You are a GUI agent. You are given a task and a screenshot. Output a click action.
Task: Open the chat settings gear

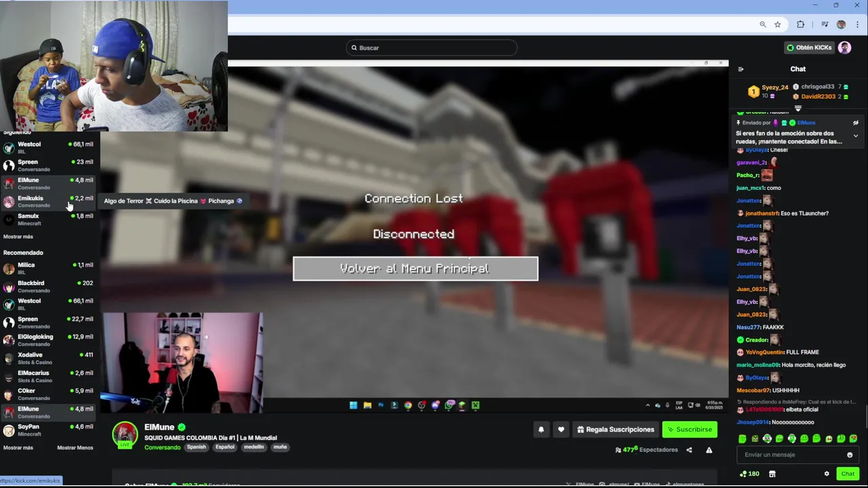pos(827,474)
